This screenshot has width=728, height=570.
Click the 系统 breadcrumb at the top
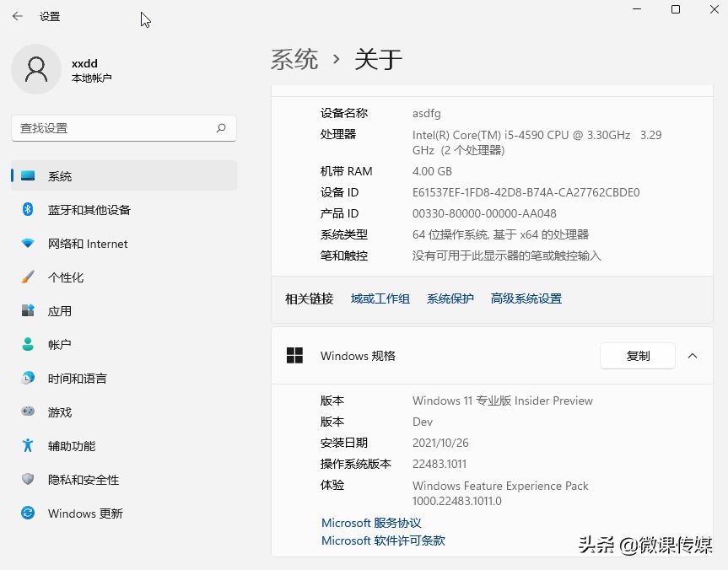click(x=294, y=59)
